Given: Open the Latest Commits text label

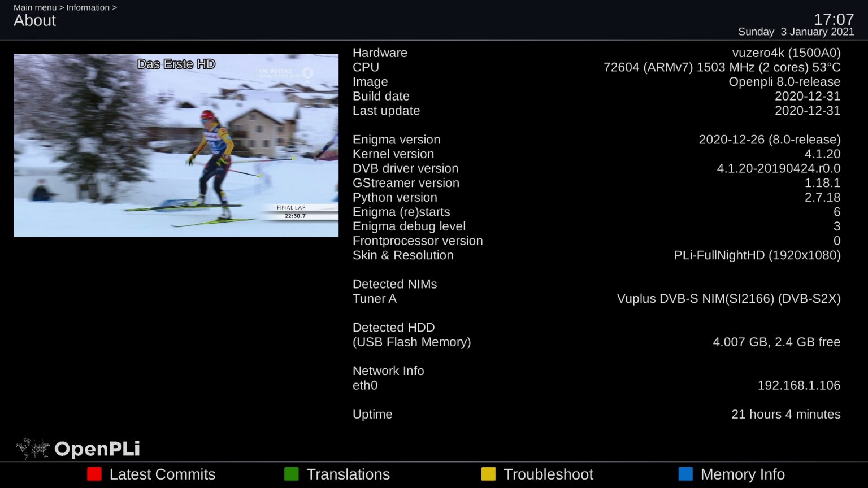Looking at the screenshot, I should 162,474.
